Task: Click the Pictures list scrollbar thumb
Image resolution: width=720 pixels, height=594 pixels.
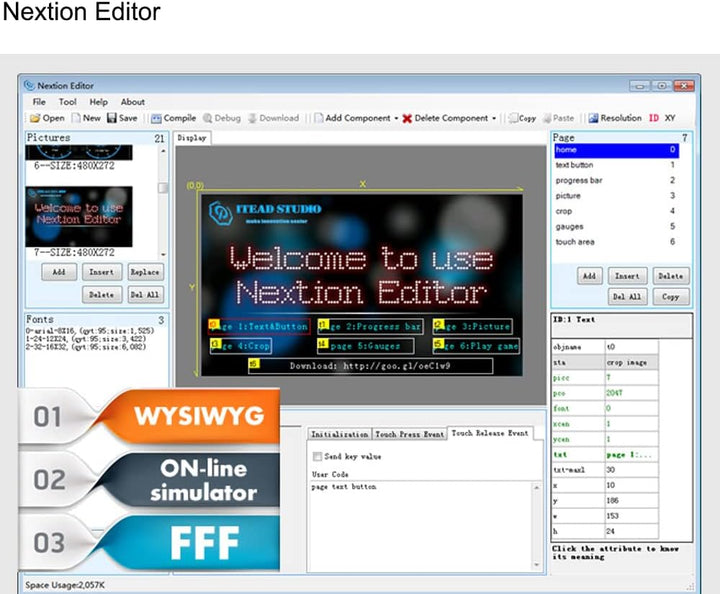Action: point(163,188)
